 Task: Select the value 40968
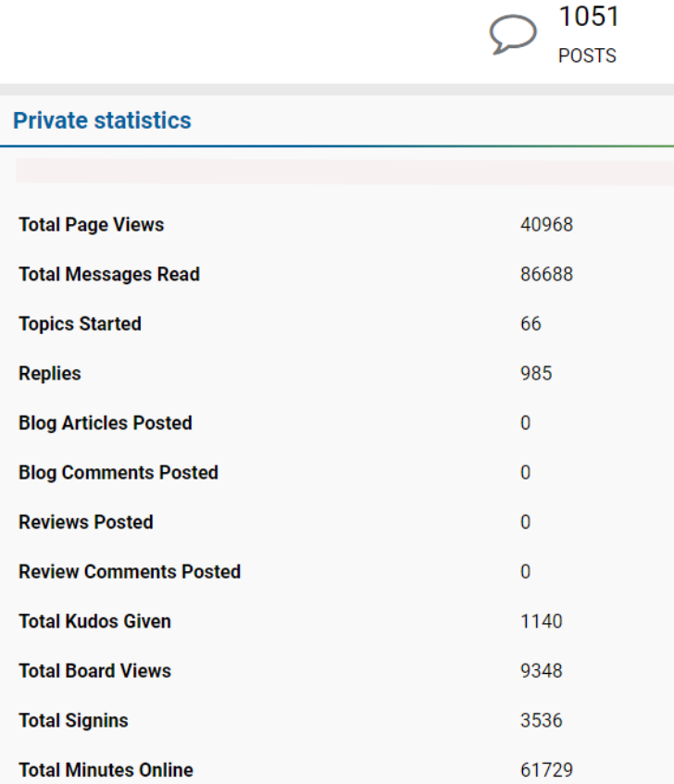546,225
